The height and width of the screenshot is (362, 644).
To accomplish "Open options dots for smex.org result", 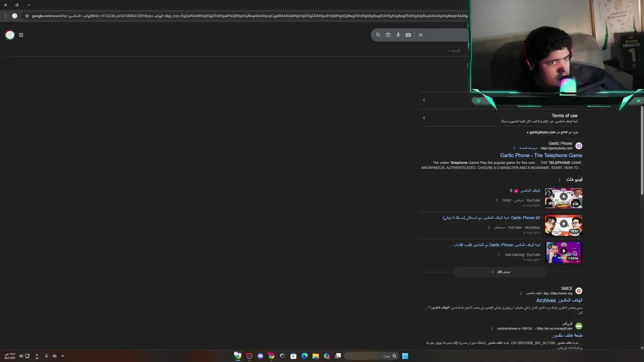I will pos(521,294).
